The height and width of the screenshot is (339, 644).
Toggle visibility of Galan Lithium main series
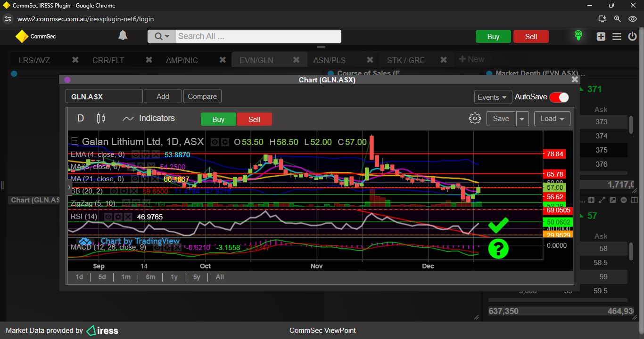click(215, 142)
